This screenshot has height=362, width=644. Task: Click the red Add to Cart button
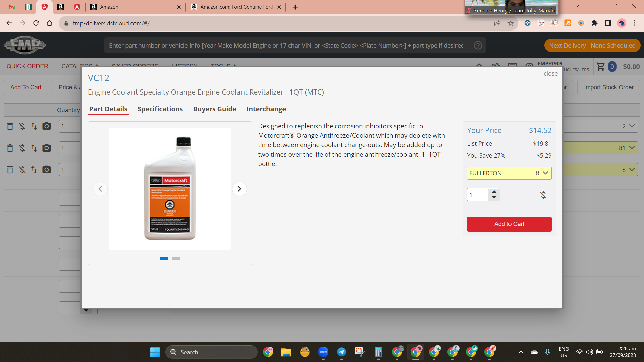click(509, 224)
